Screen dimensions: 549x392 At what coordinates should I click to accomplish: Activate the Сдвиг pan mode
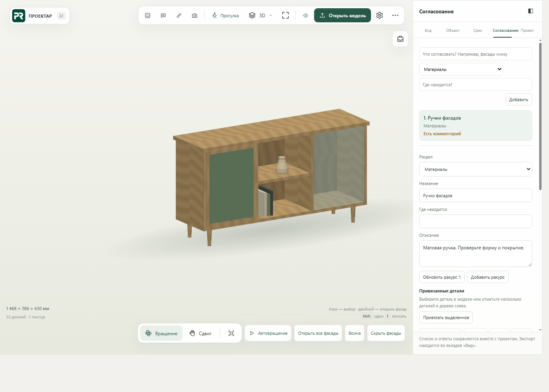(200, 333)
